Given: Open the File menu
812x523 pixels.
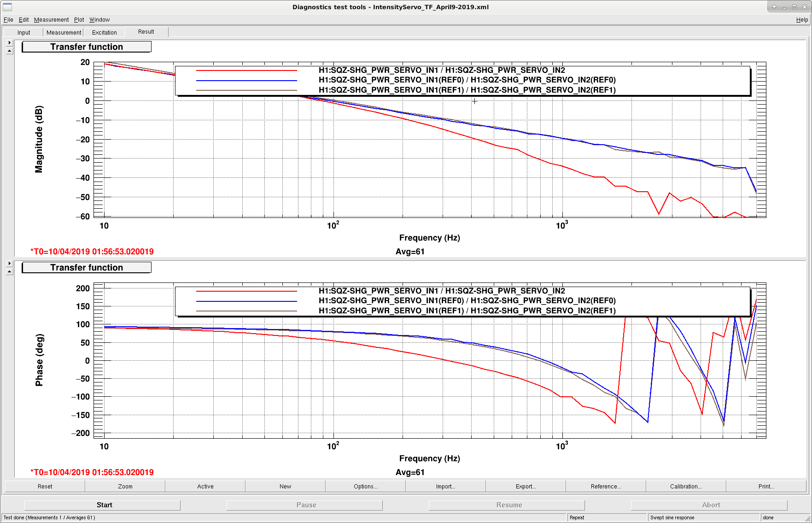Looking at the screenshot, I should pyautogui.click(x=8, y=20).
